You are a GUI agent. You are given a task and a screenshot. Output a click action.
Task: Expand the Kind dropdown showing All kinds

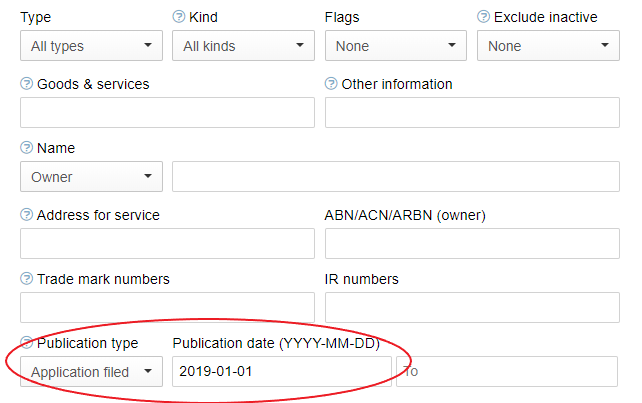(243, 46)
